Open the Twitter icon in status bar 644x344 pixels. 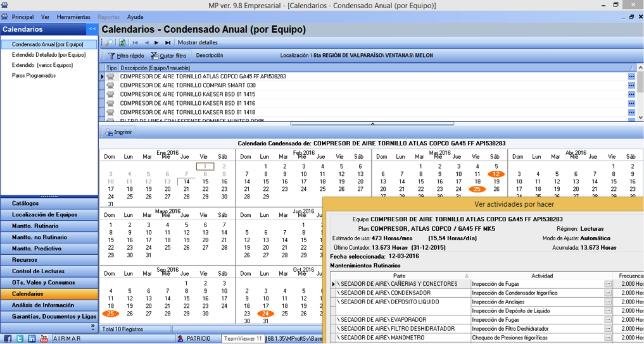point(20,339)
